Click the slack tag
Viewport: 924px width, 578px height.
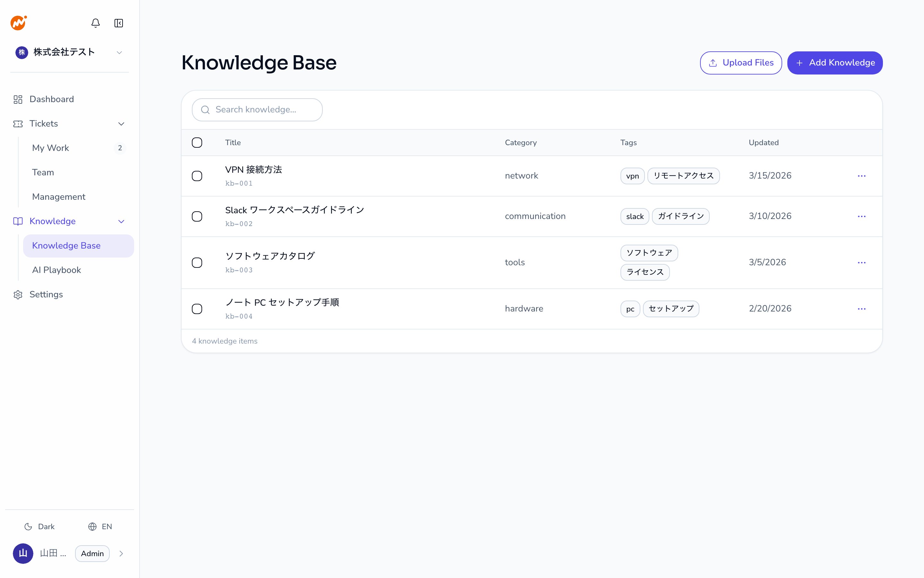635,216
